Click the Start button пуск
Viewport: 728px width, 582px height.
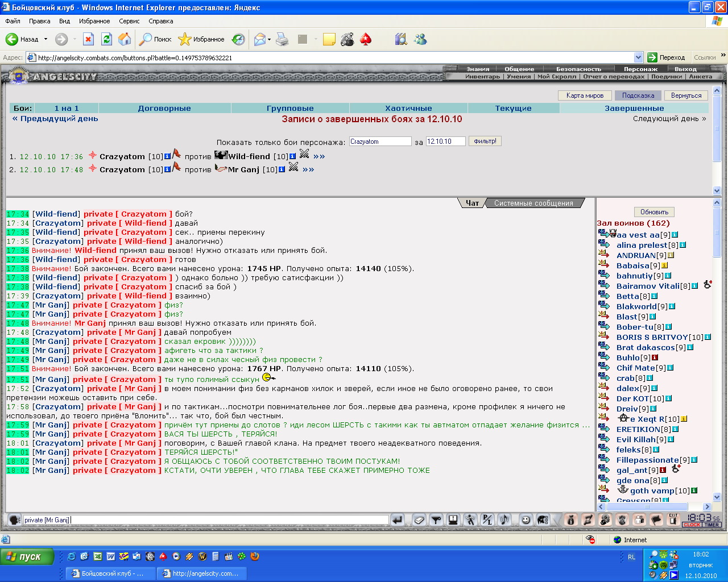[27, 557]
